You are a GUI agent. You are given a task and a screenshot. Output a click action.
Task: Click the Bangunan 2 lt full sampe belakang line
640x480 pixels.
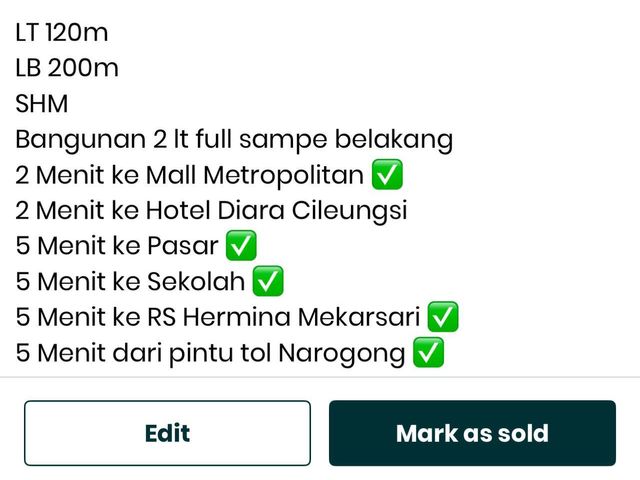pos(234,140)
